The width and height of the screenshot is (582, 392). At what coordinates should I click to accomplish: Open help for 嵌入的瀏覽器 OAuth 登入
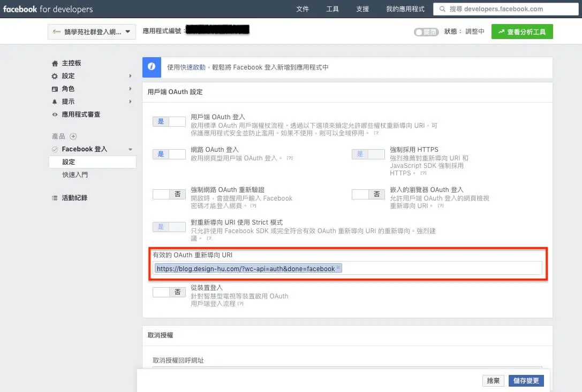pos(441,206)
